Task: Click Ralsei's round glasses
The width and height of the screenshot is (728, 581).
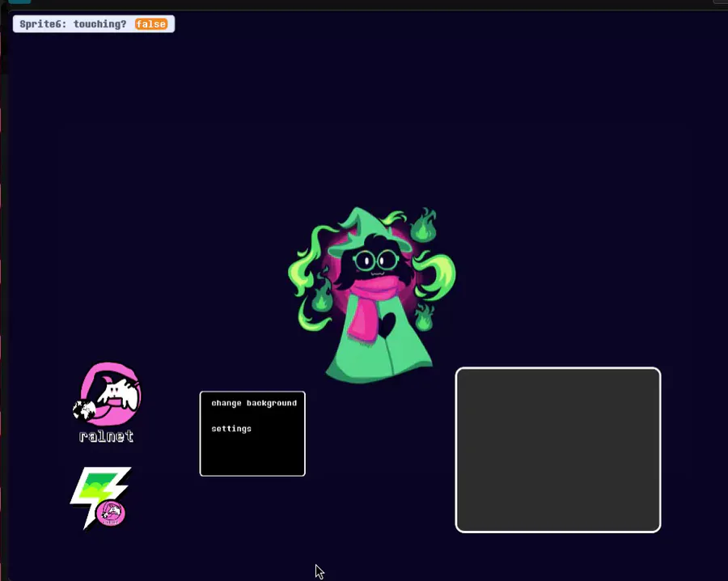Action: pos(376,261)
